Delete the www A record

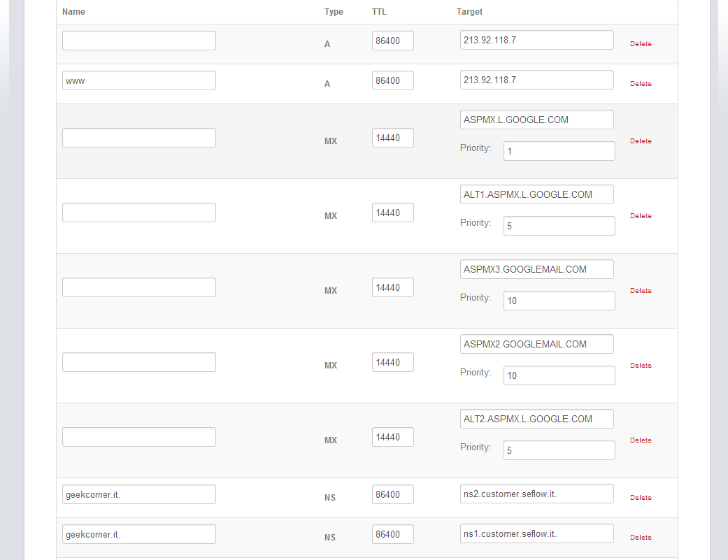pos(640,84)
